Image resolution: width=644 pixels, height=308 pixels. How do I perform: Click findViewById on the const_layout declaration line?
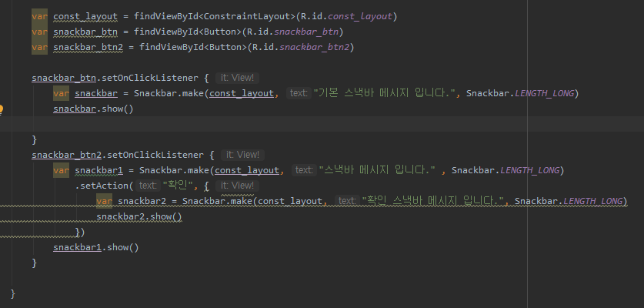[166, 16]
